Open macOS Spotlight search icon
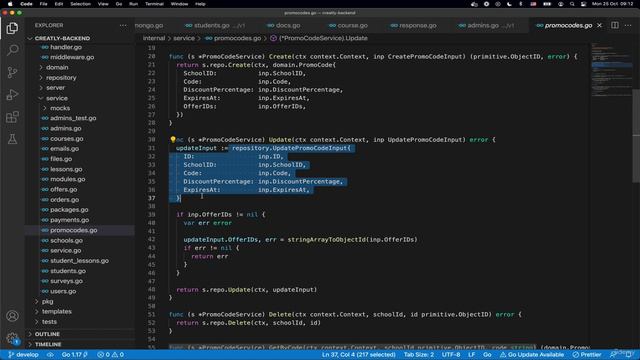 (572, 4)
